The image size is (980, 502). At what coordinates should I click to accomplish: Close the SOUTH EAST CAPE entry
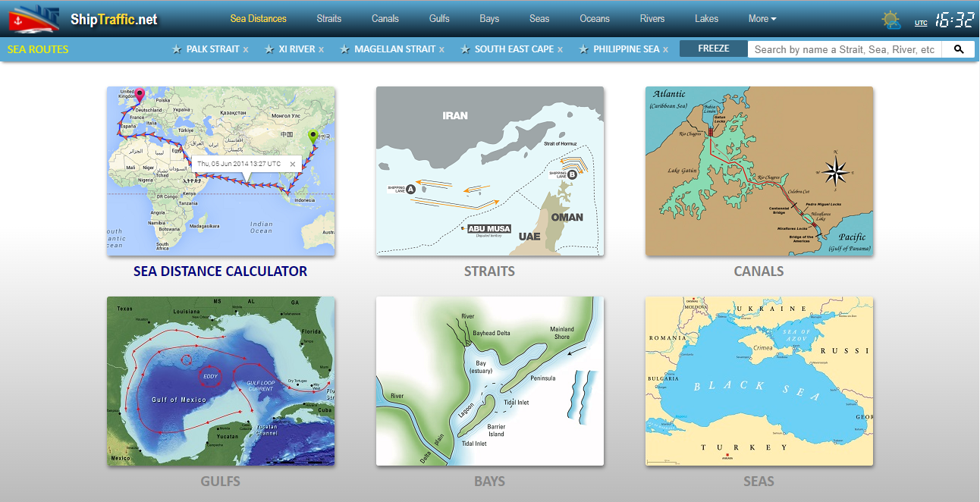coord(559,49)
